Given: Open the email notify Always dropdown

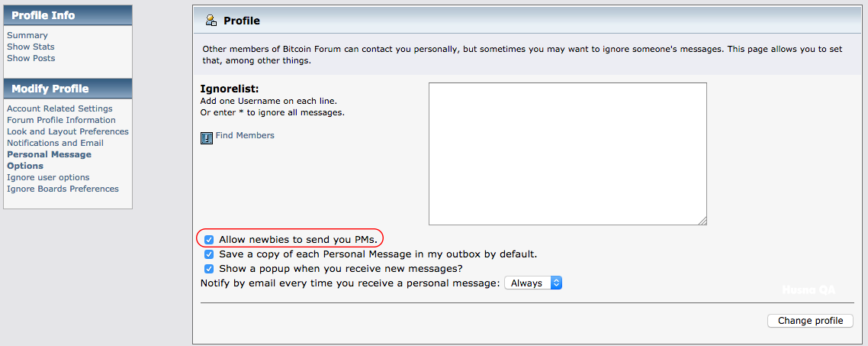Looking at the screenshot, I should pyautogui.click(x=533, y=283).
